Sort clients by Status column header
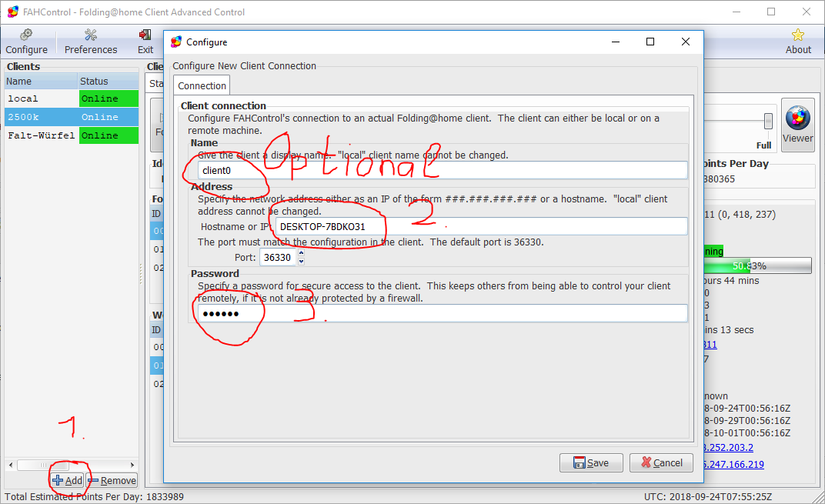 tap(109, 81)
